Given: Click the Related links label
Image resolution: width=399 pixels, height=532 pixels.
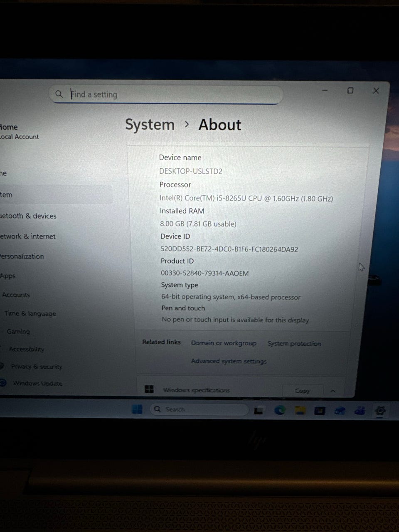Looking at the screenshot, I should pos(161,342).
